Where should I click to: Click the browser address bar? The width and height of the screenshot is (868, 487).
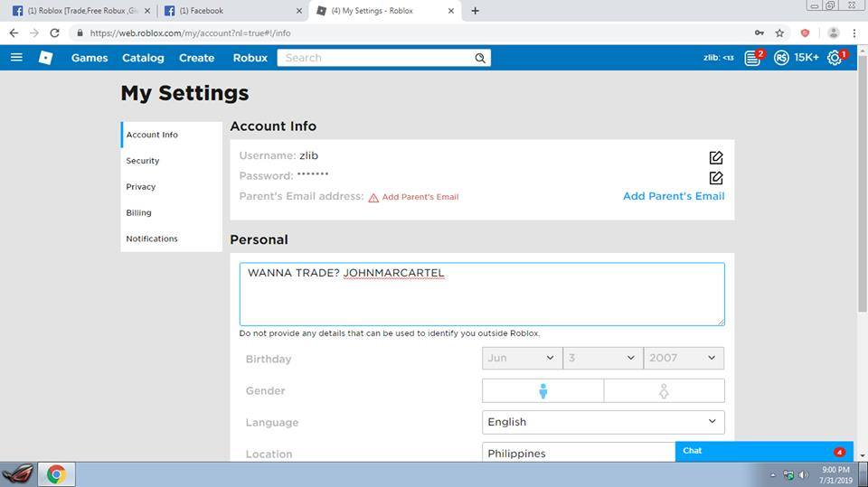(410, 33)
